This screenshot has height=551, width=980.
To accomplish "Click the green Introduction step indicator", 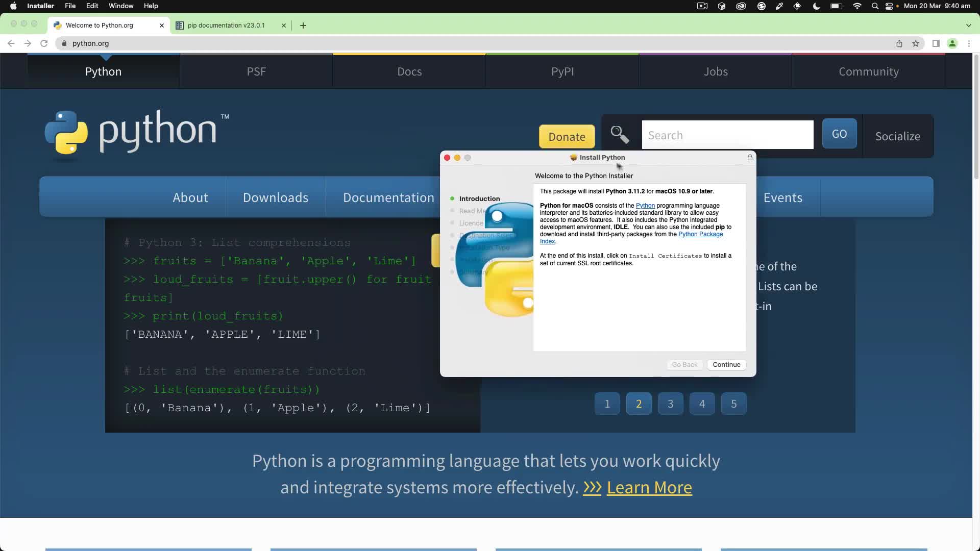I will coord(452,198).
